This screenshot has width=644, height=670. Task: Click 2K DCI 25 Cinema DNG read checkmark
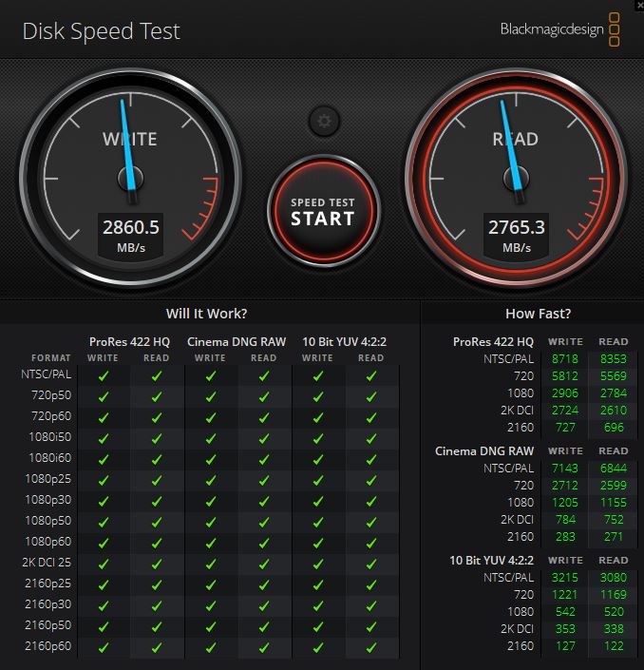point(264,565)
